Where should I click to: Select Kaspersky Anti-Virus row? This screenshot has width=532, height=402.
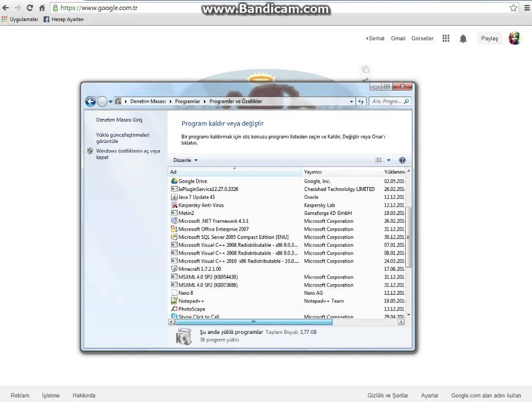pos(288,205)
